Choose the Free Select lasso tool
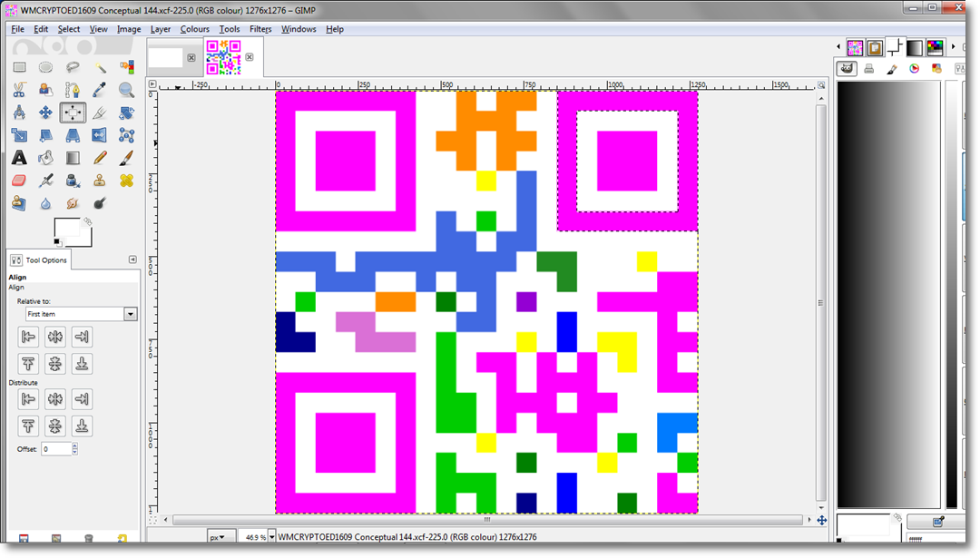This screenshot has width=980, height=558. 73,67
